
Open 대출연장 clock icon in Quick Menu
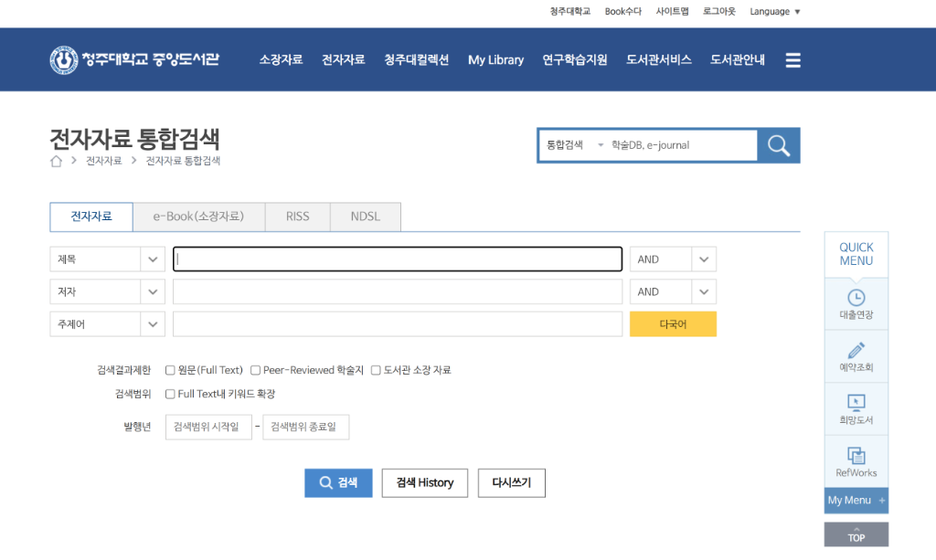click(856, 298)
